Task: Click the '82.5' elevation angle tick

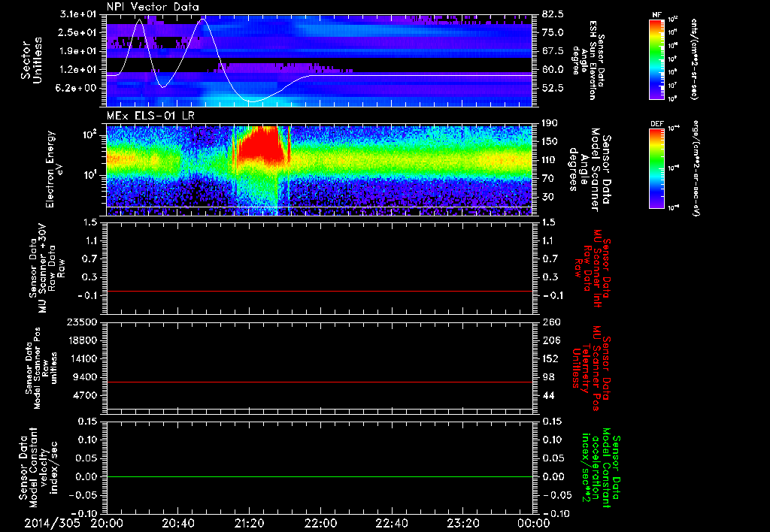Action: (x=553, y=14)
